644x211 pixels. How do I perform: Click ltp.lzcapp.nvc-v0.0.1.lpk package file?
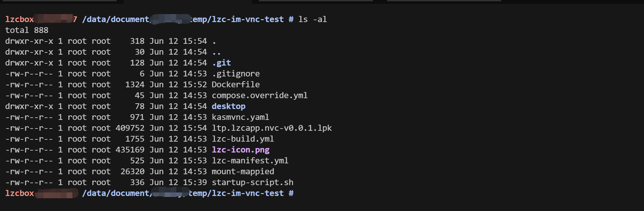[x=272, y=128]
